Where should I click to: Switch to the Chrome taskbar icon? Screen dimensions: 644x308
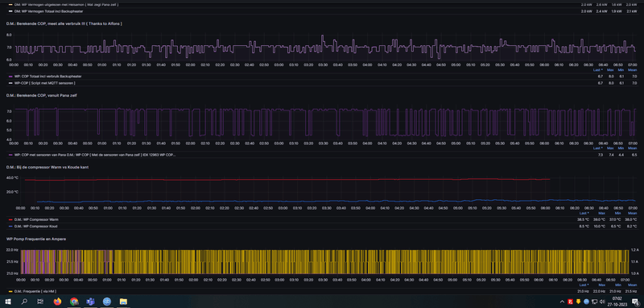74,302
